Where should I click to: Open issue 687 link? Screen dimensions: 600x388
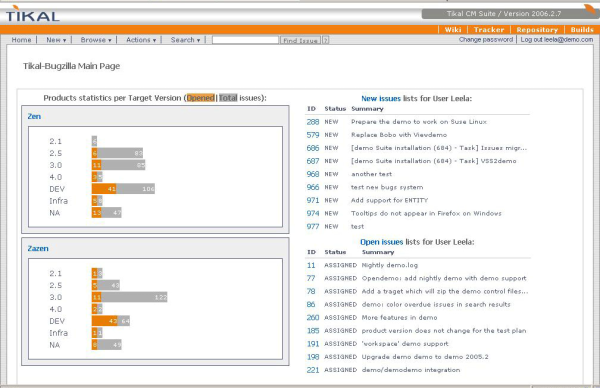[313, 161]
